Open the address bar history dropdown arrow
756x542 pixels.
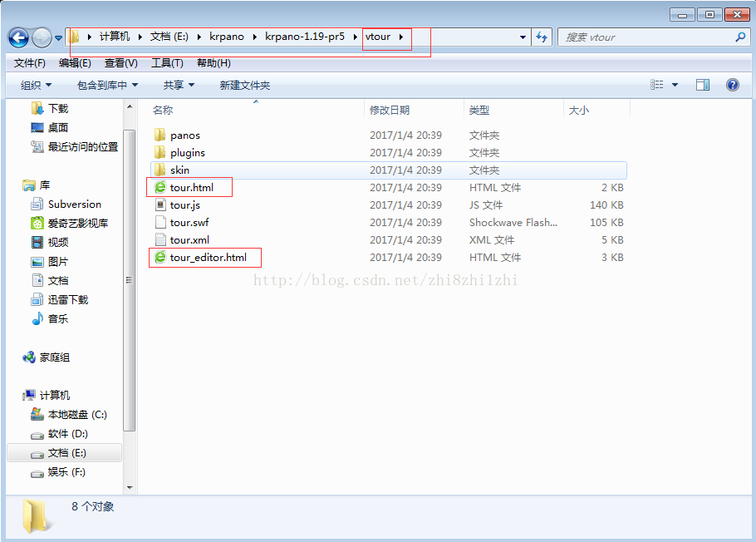click(523, 37)
